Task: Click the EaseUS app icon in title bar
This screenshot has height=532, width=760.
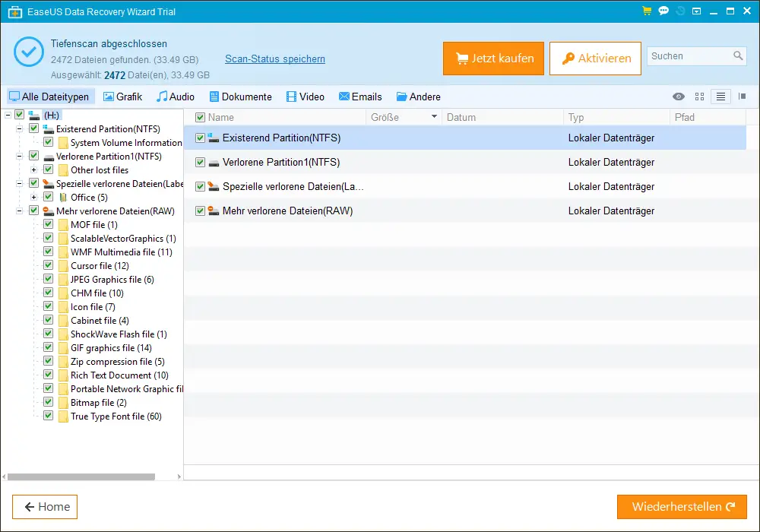Action: click(15, 11)
